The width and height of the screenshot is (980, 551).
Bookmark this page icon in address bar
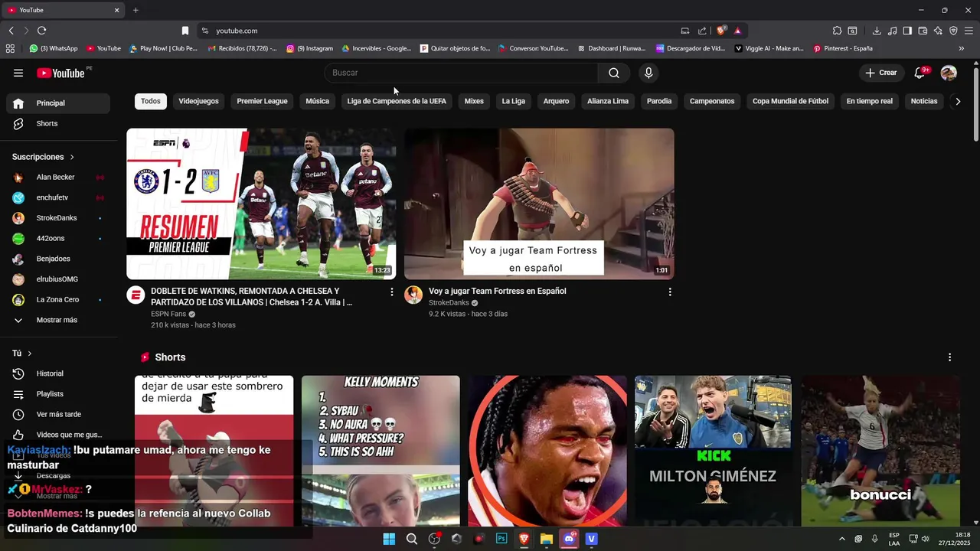185,31
